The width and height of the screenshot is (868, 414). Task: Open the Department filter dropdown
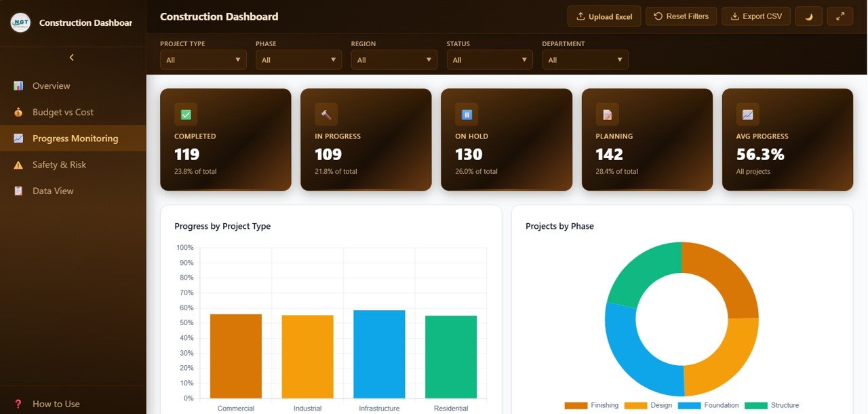(585, 60)
